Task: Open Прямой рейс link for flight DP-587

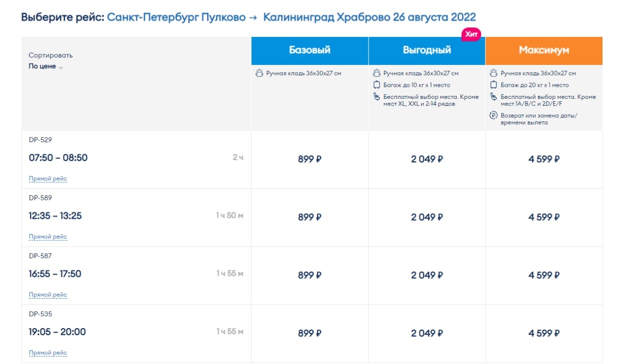Action: (48, 295)
